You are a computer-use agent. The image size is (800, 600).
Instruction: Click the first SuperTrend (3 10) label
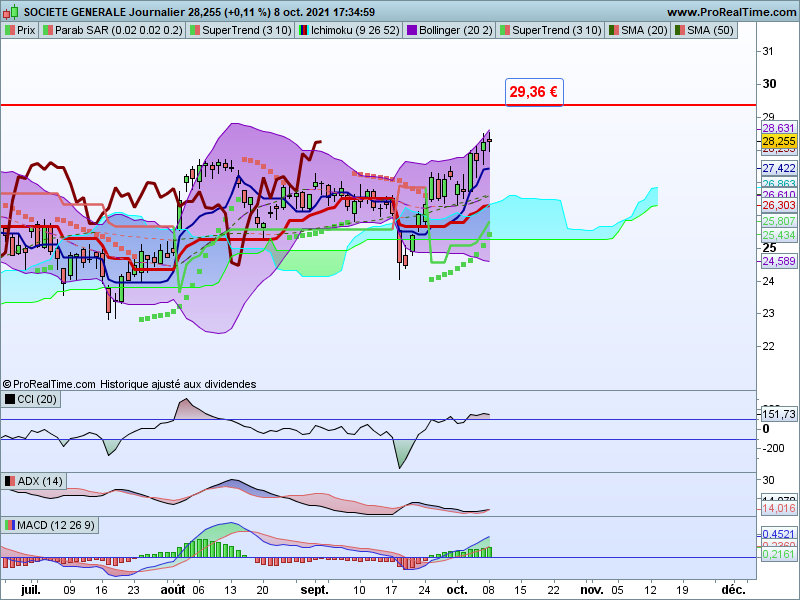coord(240,30)
